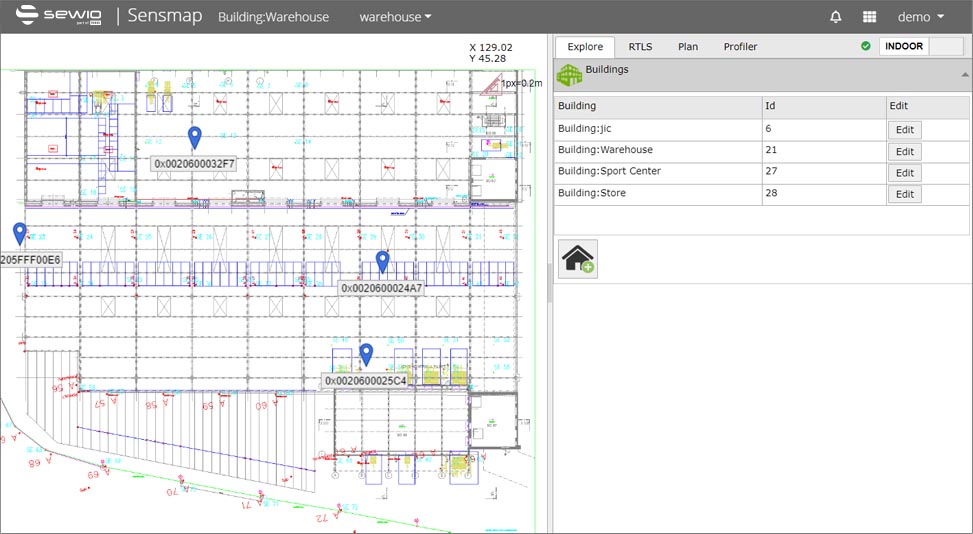
Task: Edit the Building:Sport Center entry
Action: pos(904,173)
